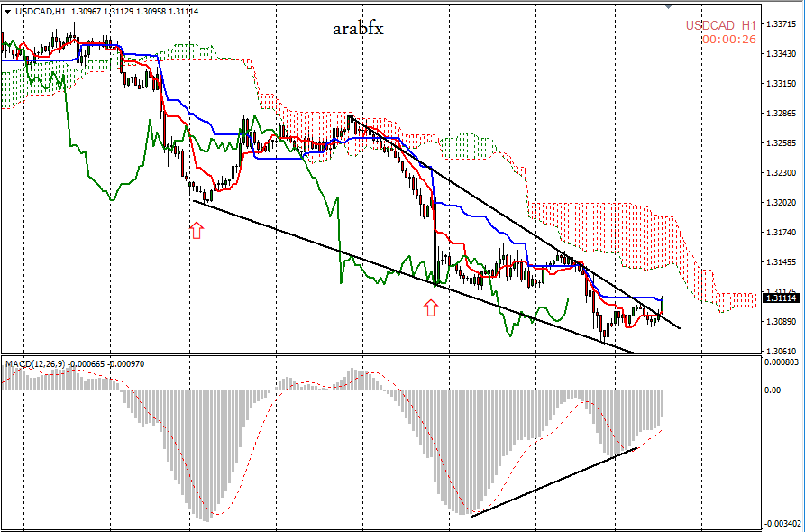This screenshot has width=805, height=532.
Task: Click price scale value 1.32865
Action: [x=781, y=113]
